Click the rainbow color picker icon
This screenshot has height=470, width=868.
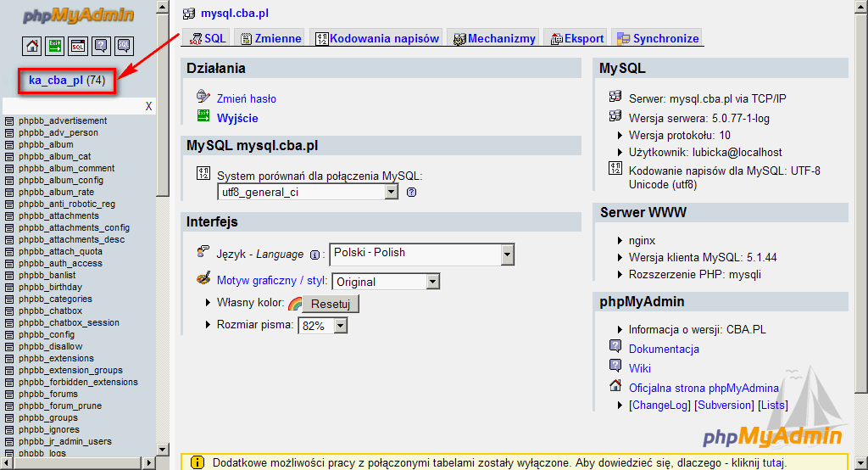point(296,304)
